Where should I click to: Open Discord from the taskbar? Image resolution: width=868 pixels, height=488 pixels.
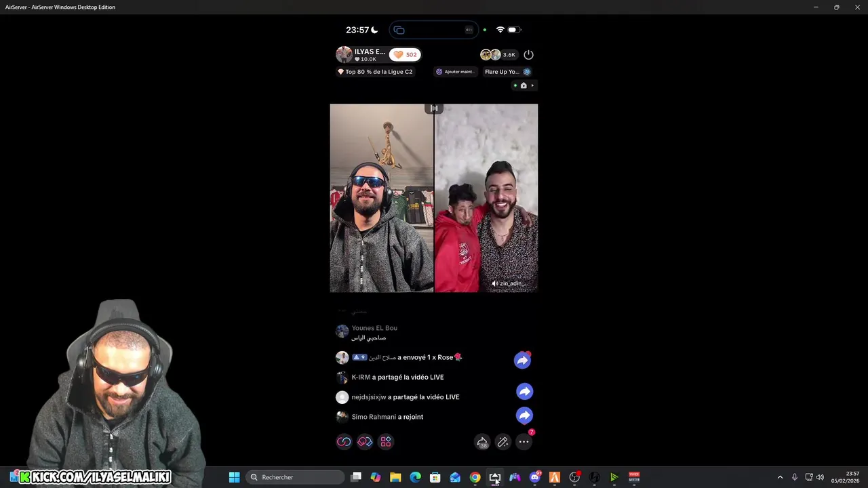pos(535,477)
